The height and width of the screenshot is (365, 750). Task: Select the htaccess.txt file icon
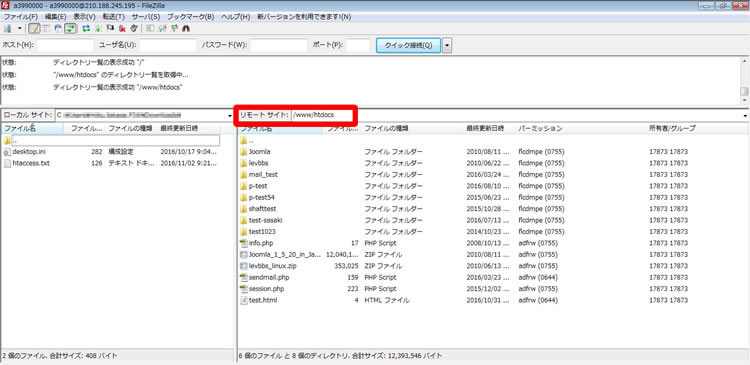(x=7, y=163)
